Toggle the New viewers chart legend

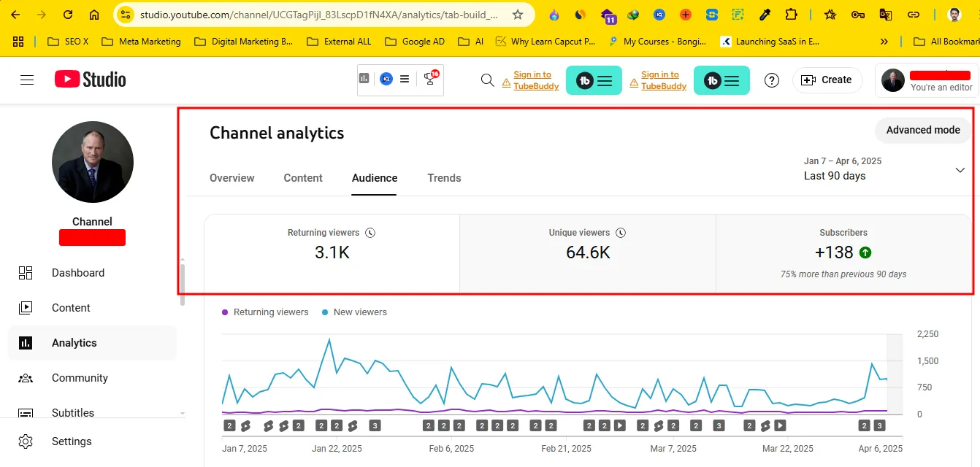click(x=354, y=312)
